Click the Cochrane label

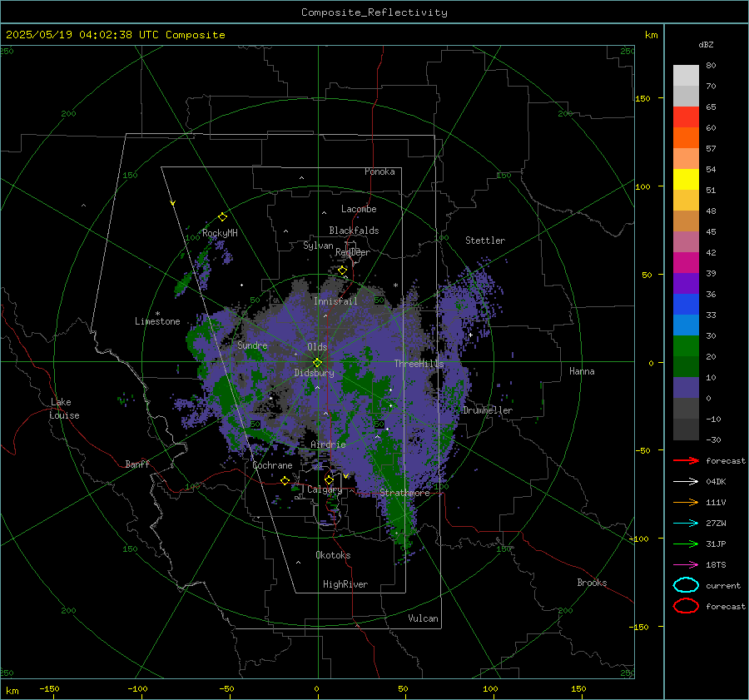click(272, 465)
